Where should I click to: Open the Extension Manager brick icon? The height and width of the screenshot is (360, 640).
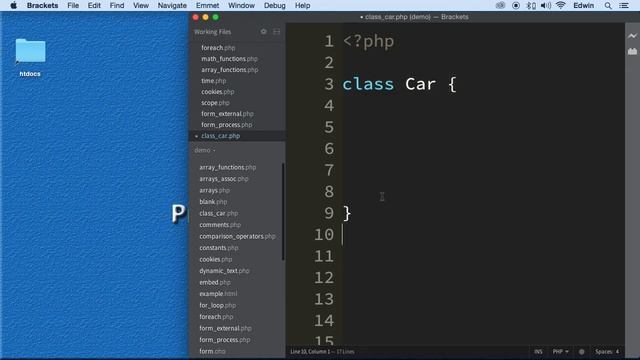coord(632,51)
